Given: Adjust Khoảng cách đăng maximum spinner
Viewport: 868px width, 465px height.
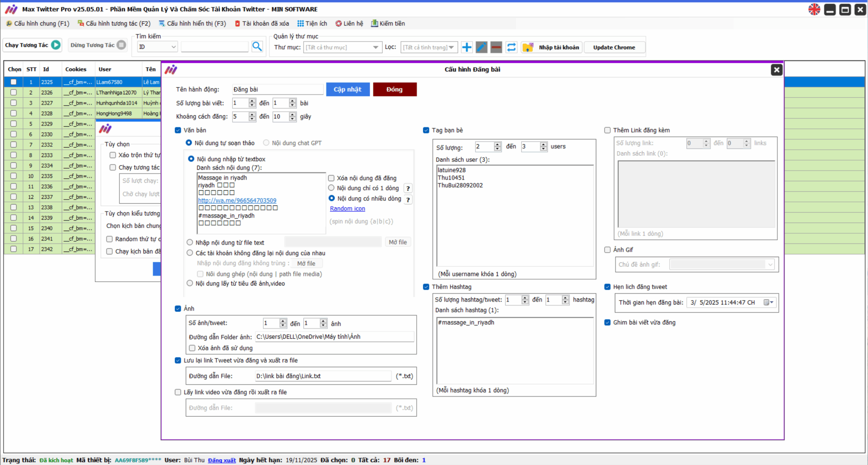Looking at the screenshot, I should [293, 117].
